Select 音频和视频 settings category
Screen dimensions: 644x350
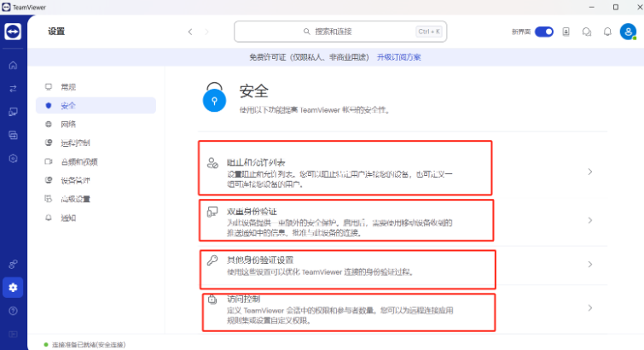[96, 161]
